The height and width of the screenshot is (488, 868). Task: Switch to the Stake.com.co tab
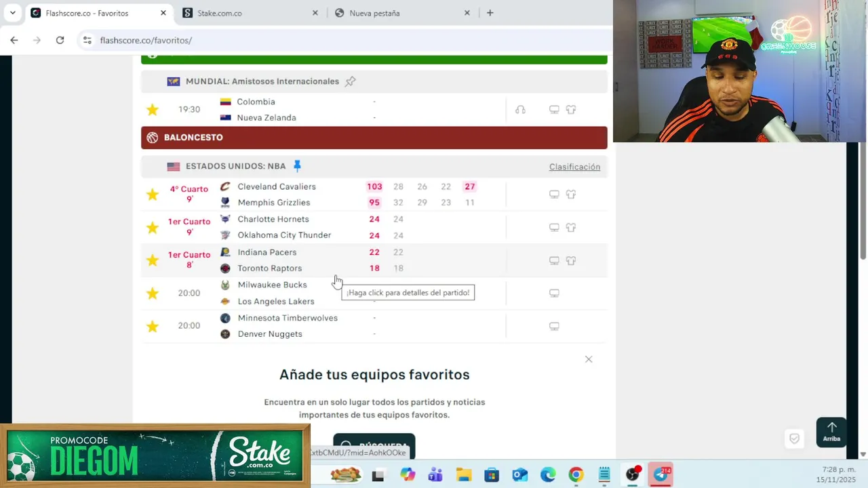coord(250,13)
